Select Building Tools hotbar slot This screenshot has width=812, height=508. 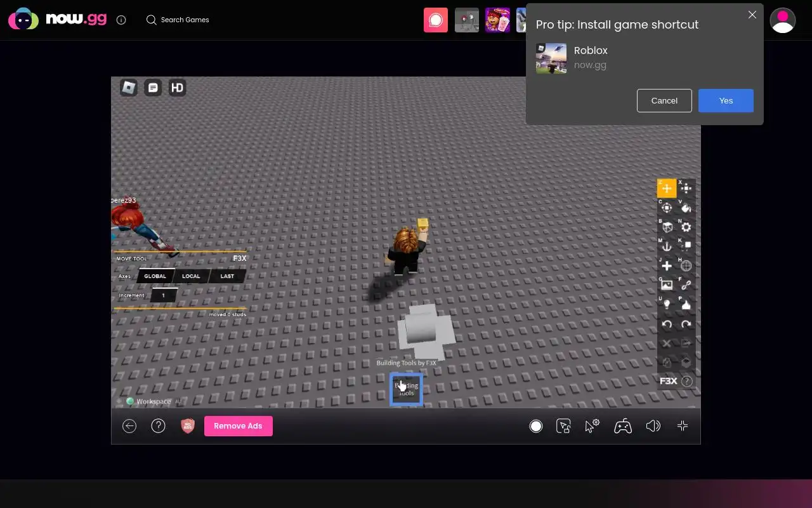pos(406,389)
